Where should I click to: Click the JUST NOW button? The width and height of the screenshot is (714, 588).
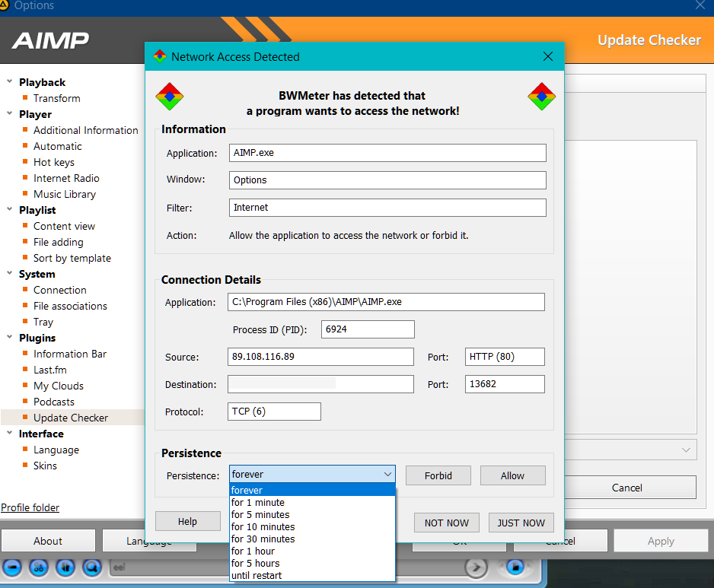521,523
